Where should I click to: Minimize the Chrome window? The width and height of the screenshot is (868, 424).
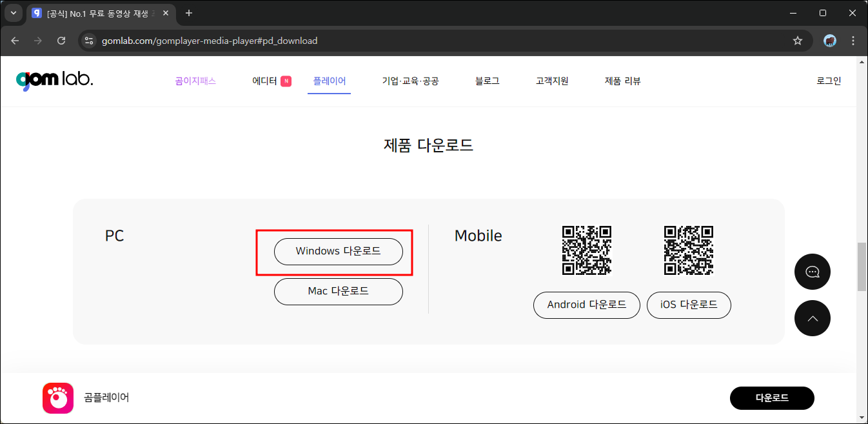793,13
